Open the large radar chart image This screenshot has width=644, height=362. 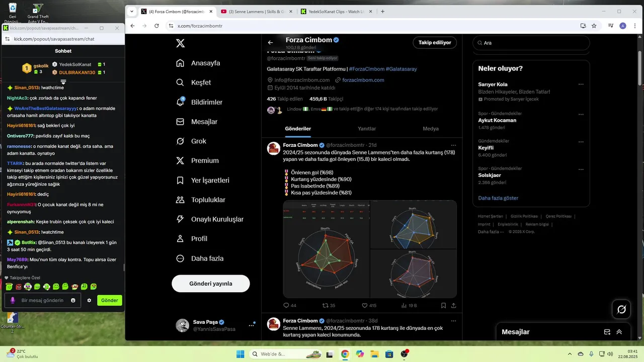pos(326,249)
